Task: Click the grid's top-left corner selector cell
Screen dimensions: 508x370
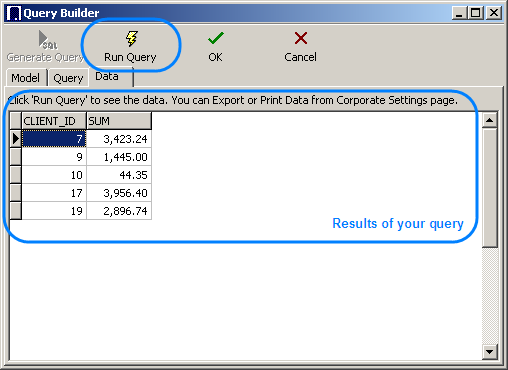Action: tap(16, 121)
